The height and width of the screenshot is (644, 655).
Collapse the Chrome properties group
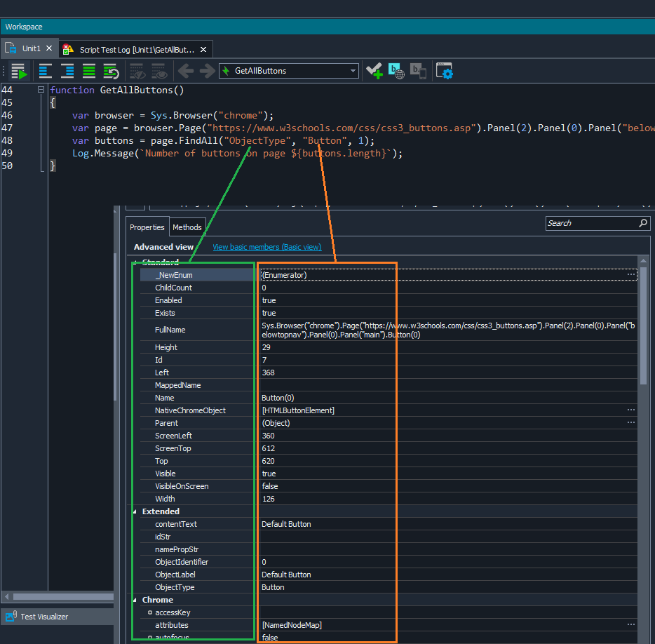(x=136, y=600)
